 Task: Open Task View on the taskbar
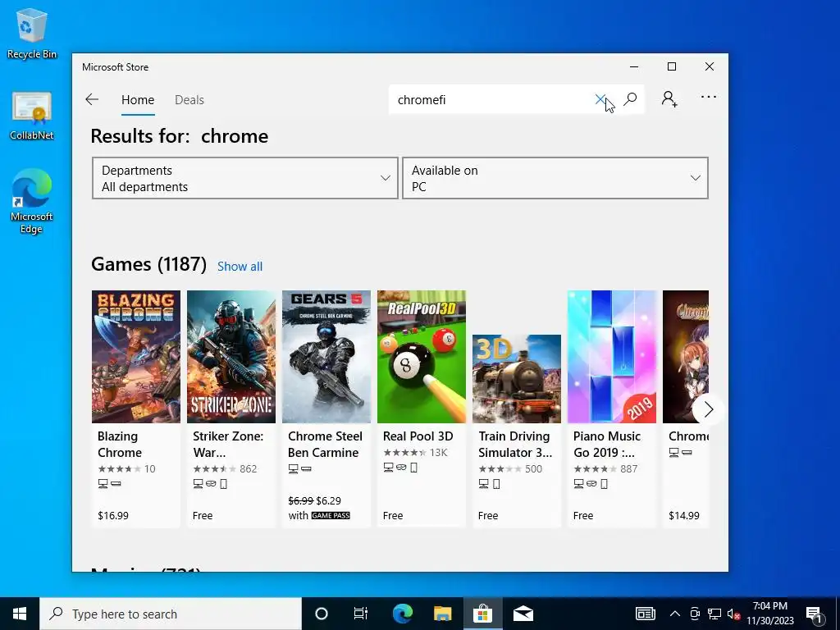(361, 614)
